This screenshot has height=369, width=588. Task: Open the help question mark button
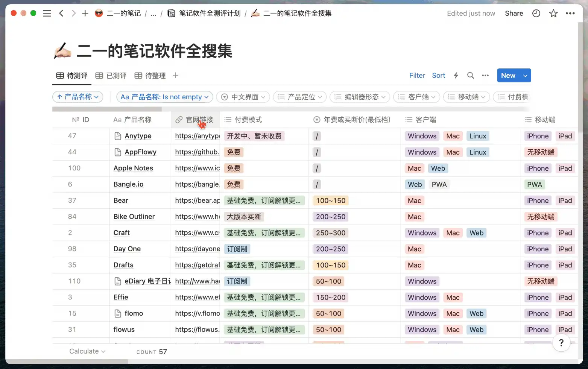[561, 343]
